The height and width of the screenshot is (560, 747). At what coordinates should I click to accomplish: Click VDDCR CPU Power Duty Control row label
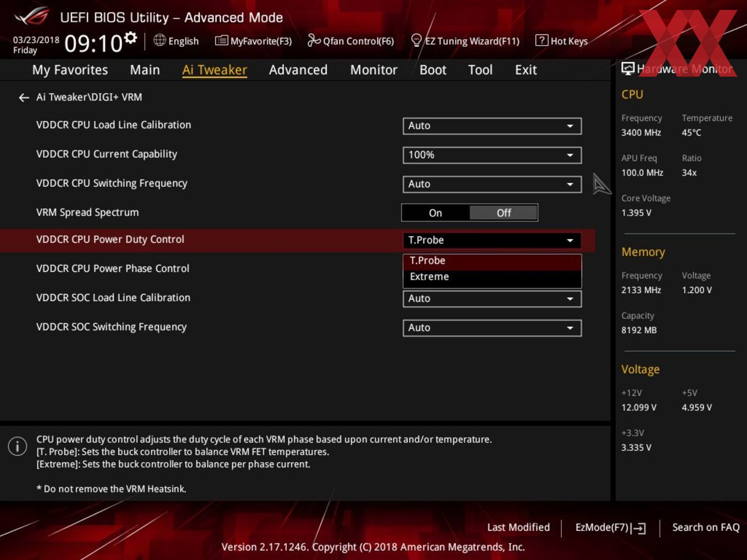click(110, 239)
